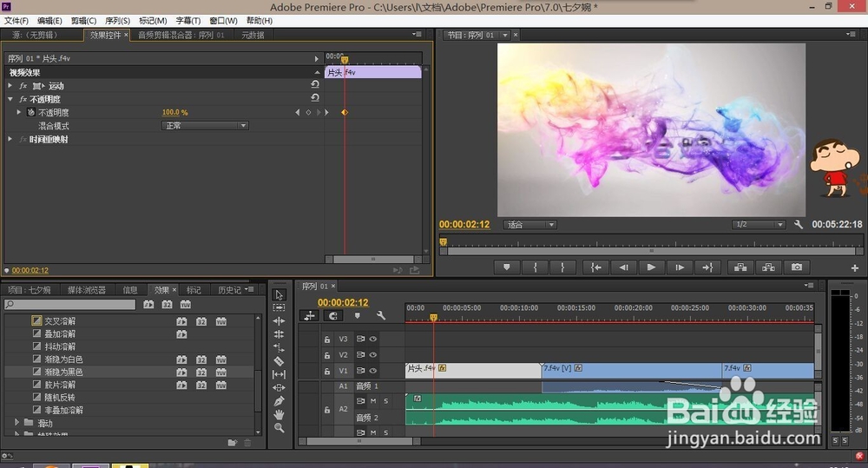
Task: Mute audio track A2
Action: tap(373, 400)
